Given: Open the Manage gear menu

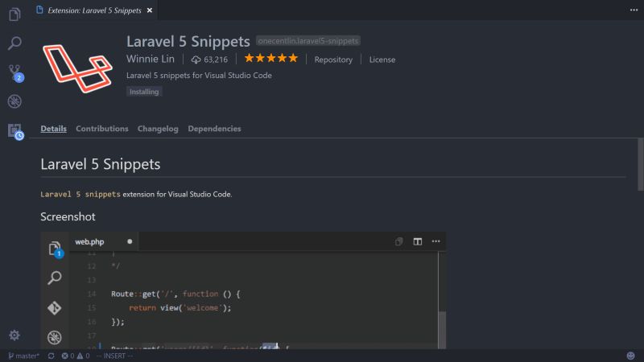Looking at the screenshot, I should [14, 335].
